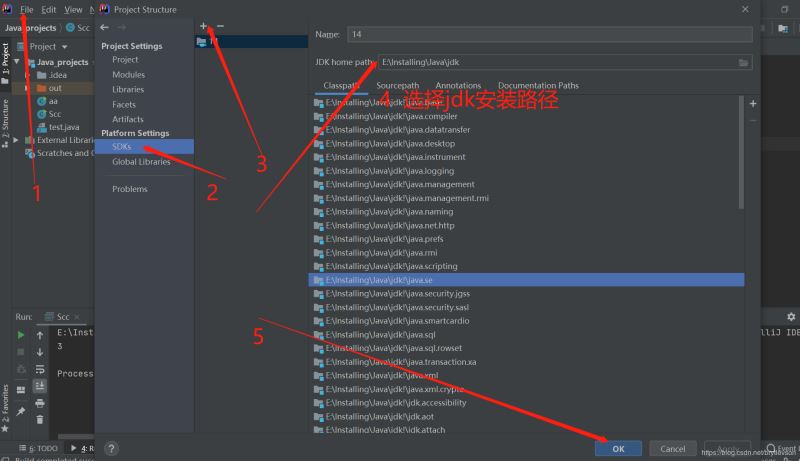
Task: Click the trash clear-all icon in Run panel
Action: click(x=40, y=420)
